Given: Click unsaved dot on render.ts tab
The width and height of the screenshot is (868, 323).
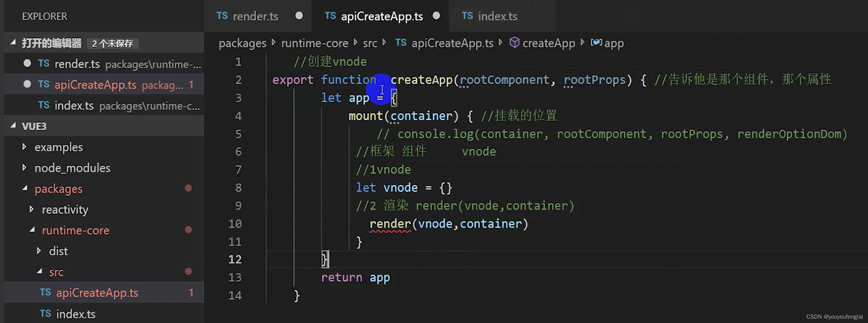Looking at the screenshot, I should coord(299,16).
